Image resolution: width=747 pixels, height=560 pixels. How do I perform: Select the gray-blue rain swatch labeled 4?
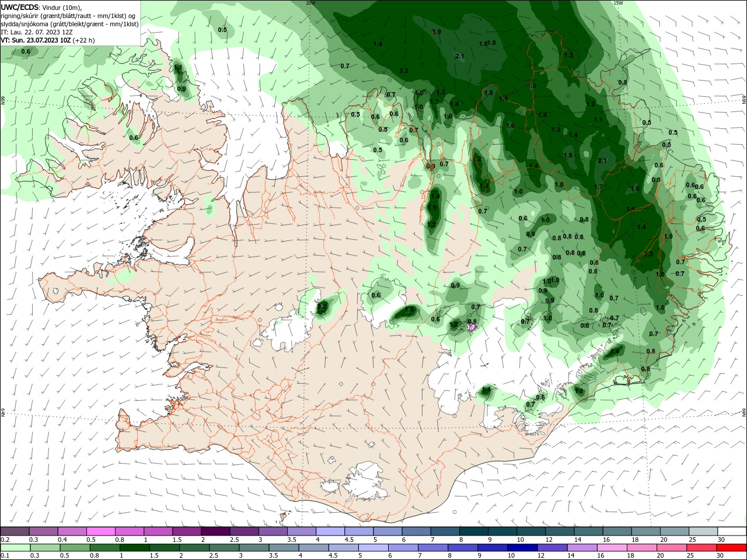pos(313,548)
